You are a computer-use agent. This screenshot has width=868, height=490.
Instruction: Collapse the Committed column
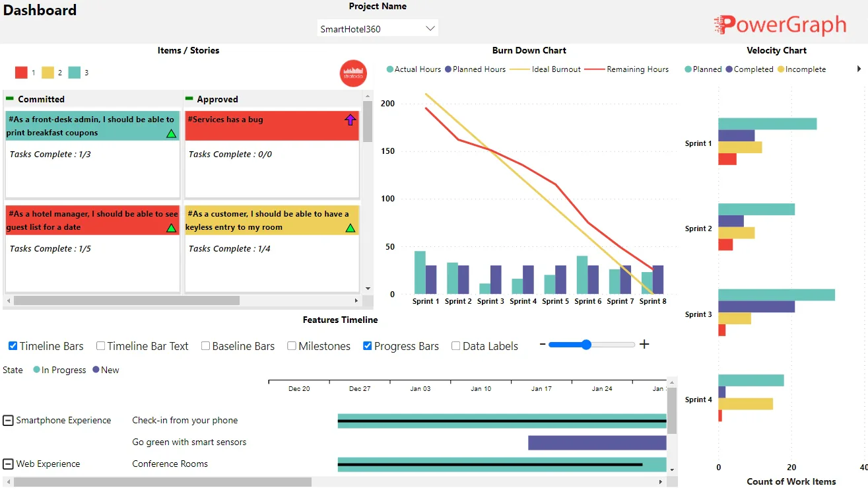click(9, 98)
